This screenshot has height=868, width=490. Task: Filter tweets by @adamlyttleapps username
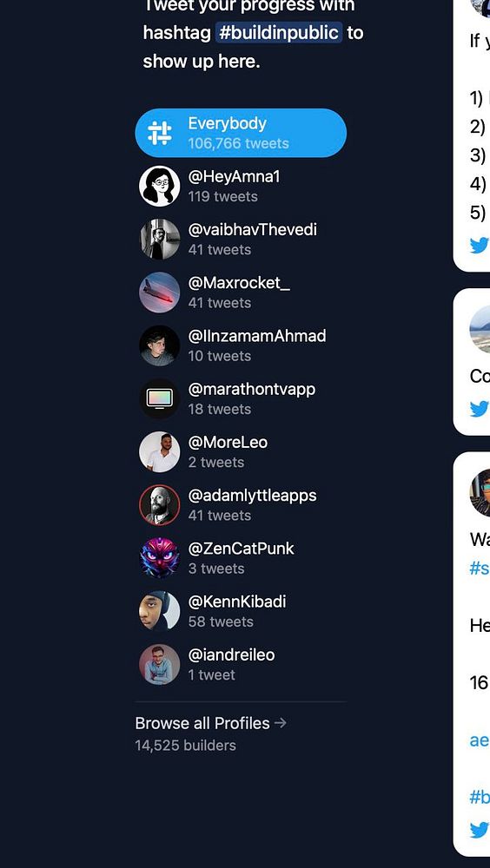(x=252, y=496)
